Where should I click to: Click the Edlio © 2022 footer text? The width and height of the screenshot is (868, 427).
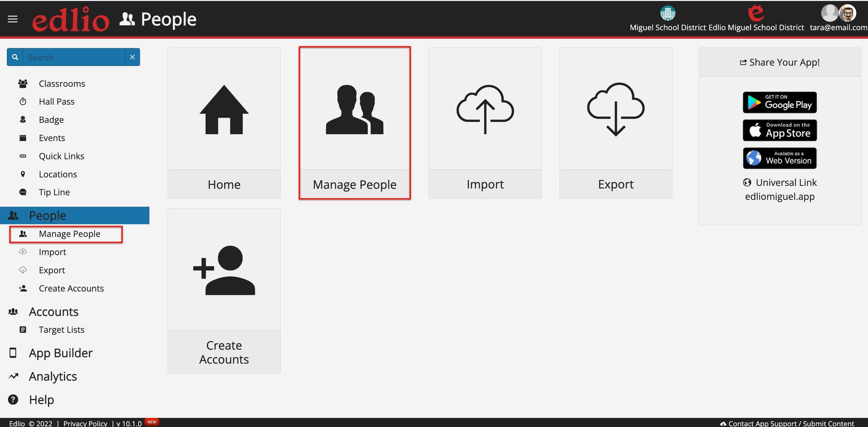(x=31, y=423)
